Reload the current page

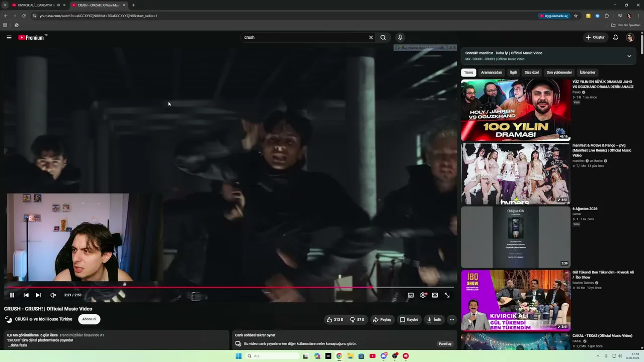coord(24,16)
